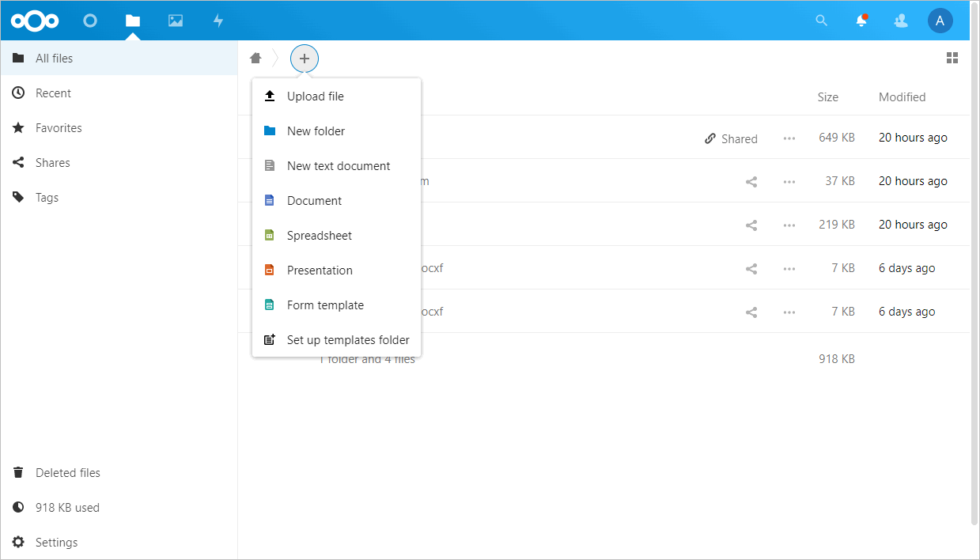
Task: Create a New text document
Action: coord(336,165)
